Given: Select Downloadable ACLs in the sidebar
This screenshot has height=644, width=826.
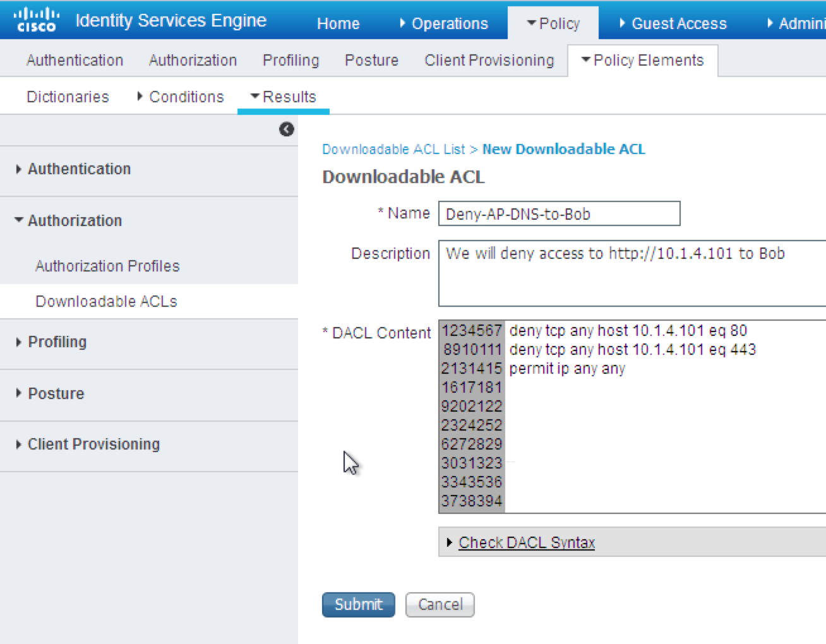Looking at the screenshot, I should (106, 301).
